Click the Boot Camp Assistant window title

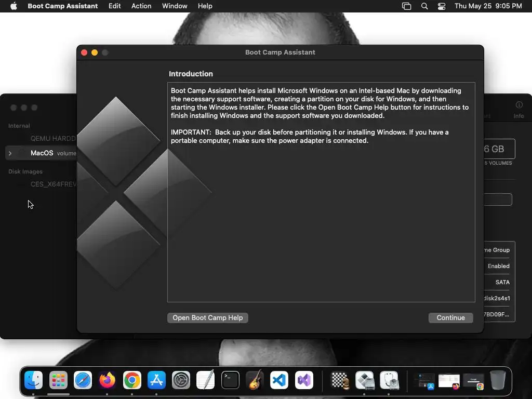[x=280, y=52]
